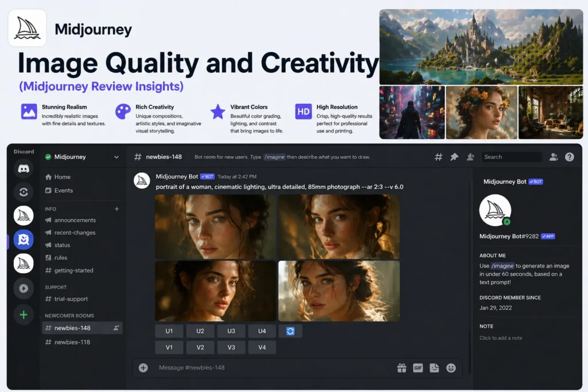
Task: Open the top-right generated portrait image
Action: (339, 226)
